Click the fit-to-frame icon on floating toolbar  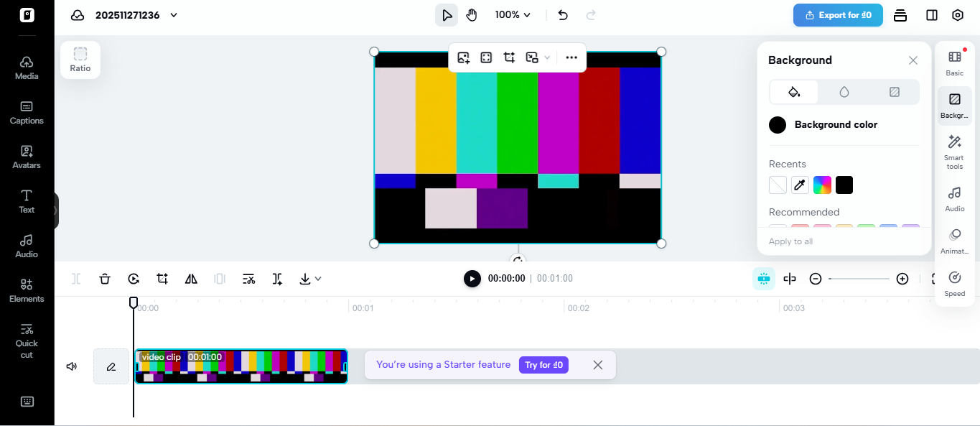[486, 57]
